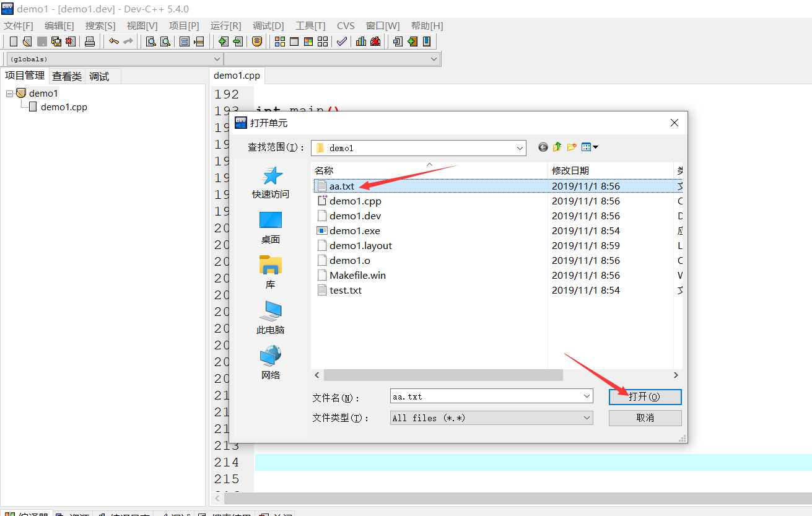Click the Rebuild All toolbar icon
812x516 pixels.
pyautogui.click(x=323, y=42)
